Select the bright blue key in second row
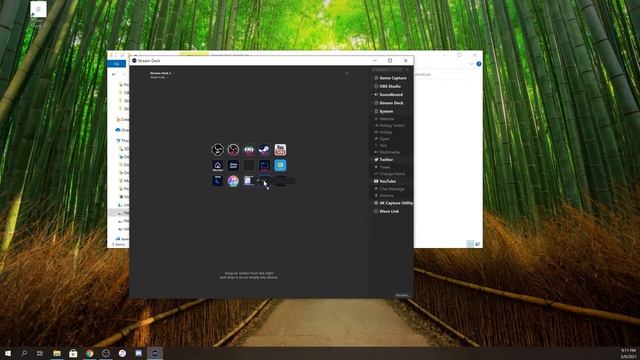Viewport: 640px width, 360px height. [x=280, y=165]
